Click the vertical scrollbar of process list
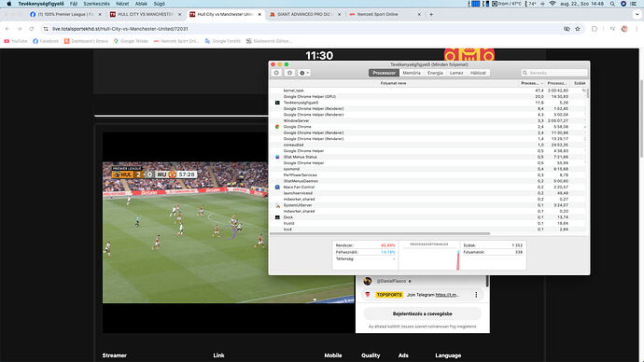644x362 pixels. click(x=588, y=93)
